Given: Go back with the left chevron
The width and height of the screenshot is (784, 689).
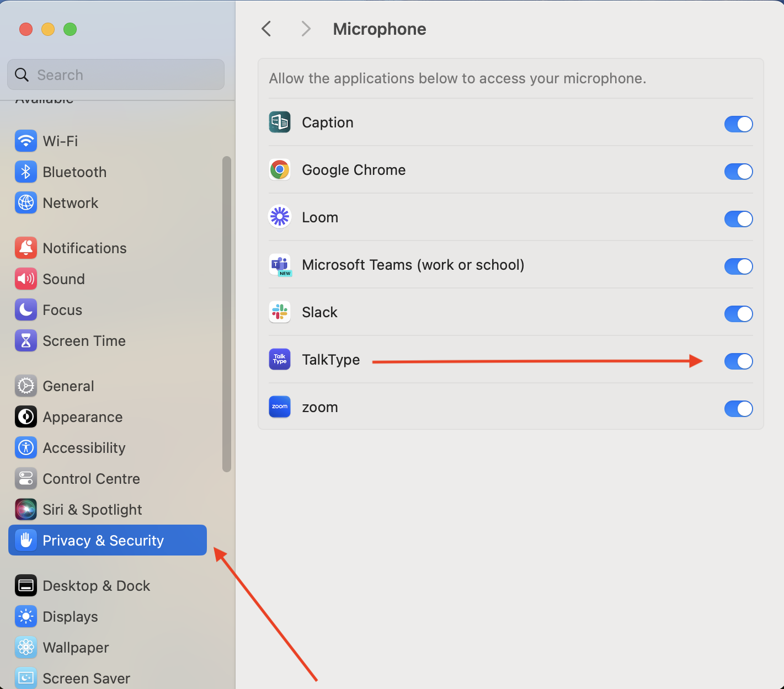Looking at the screenshot, I should 266,29.
